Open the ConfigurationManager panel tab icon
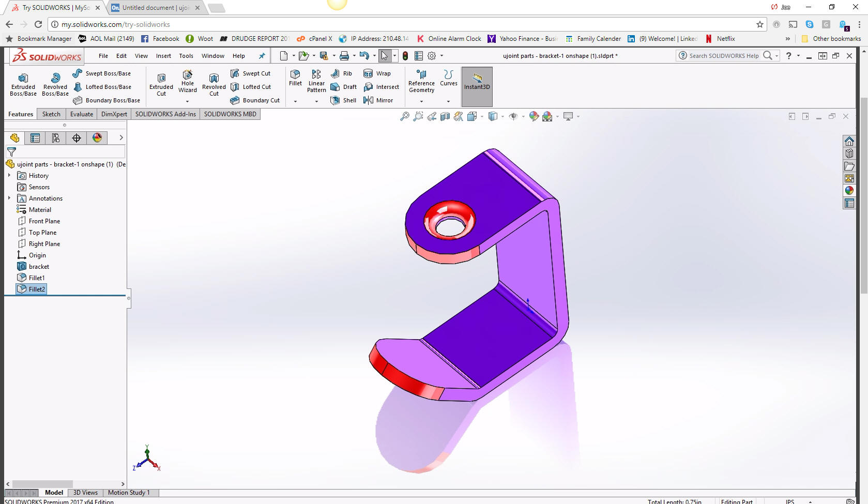 click(x=56, y=138)
